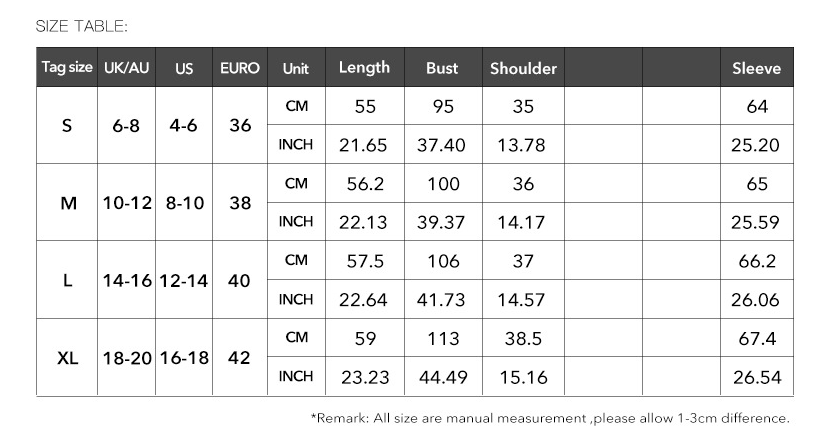Select the SIZE TABLE heading text
833x437 pixels.
click(x=81, y=26)
